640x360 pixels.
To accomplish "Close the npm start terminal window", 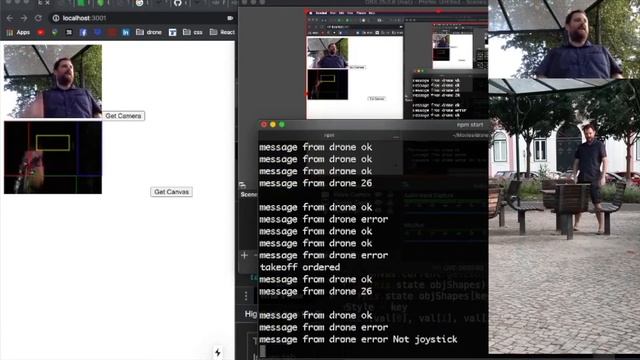I will (x=264, y=124).
